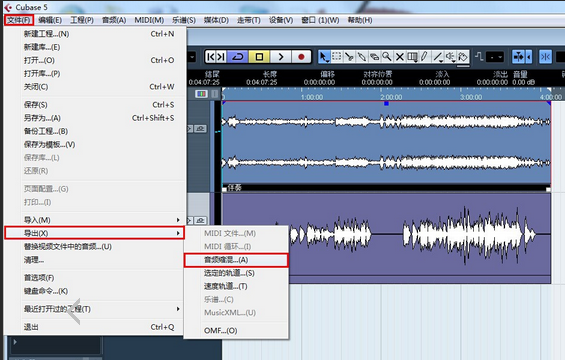Viewport: 565px width, 360px height.
Task: Click the yellow Stop transport button
Action: 259,57
